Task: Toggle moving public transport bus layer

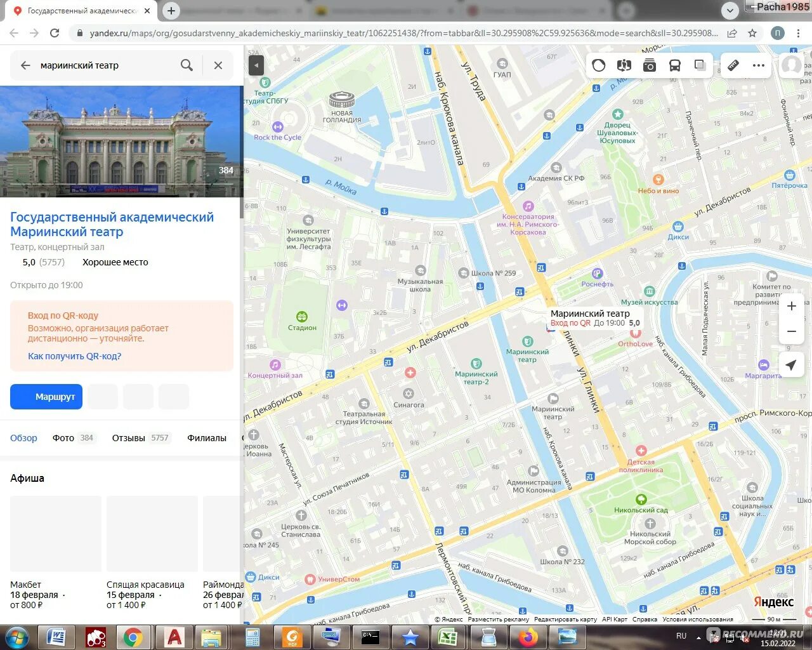Action: [674, 65]
